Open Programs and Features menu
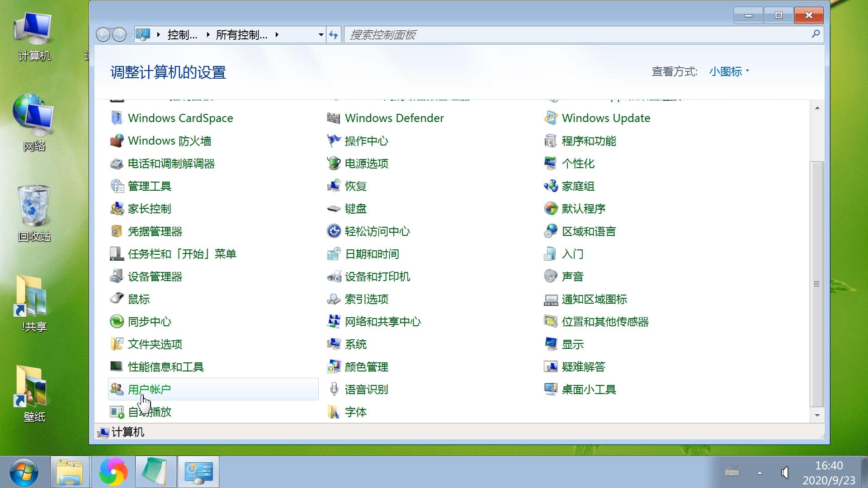 tap(590, 141)
